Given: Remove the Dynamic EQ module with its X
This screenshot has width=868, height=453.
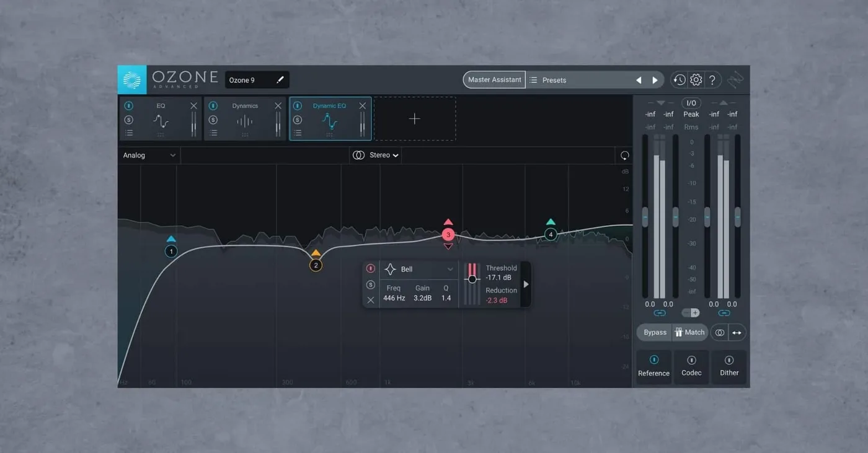Looking at the screenshot, I should pyautogui.click(x=363, y=106).
